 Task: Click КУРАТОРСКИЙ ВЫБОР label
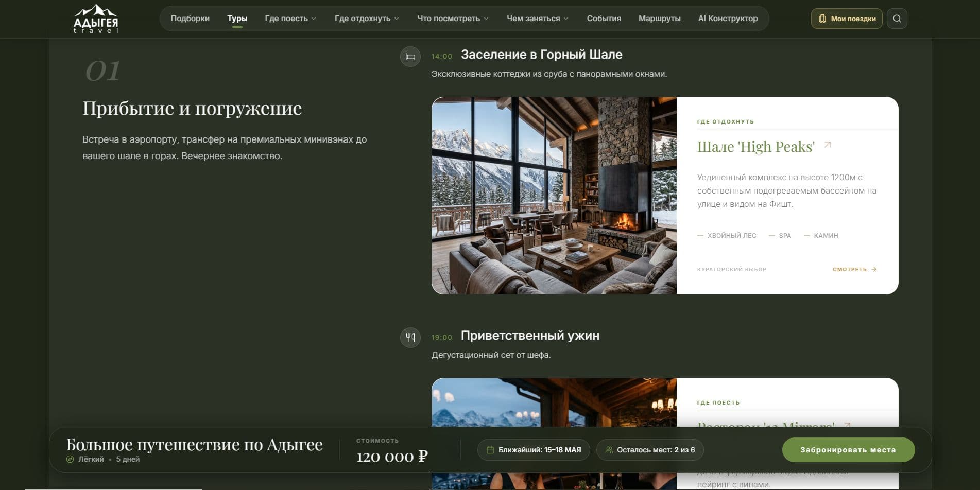point(731,269)
